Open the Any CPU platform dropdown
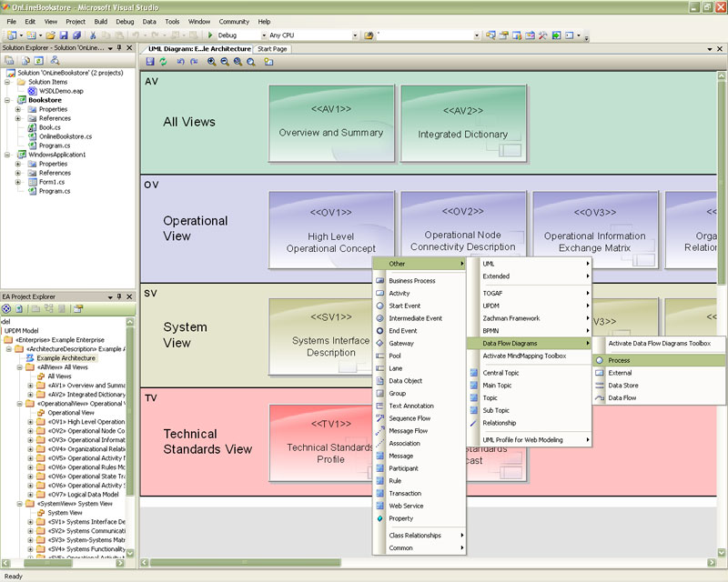The image size is (728, 582). [353, 35]
